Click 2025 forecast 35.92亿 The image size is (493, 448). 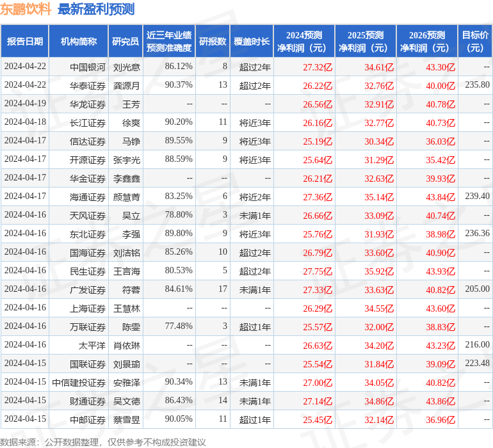pyautogui.click(x=379, y=271)
